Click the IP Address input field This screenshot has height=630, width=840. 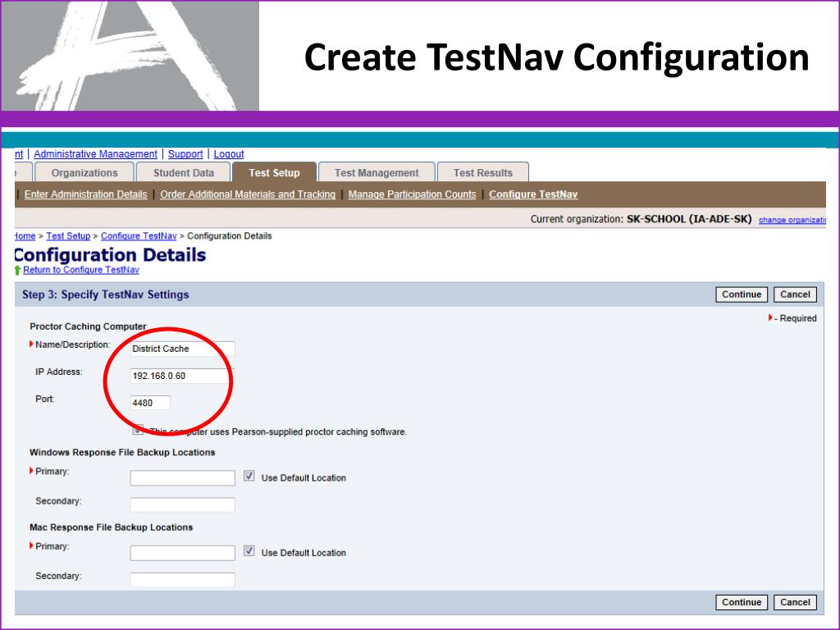coord(182,376)
